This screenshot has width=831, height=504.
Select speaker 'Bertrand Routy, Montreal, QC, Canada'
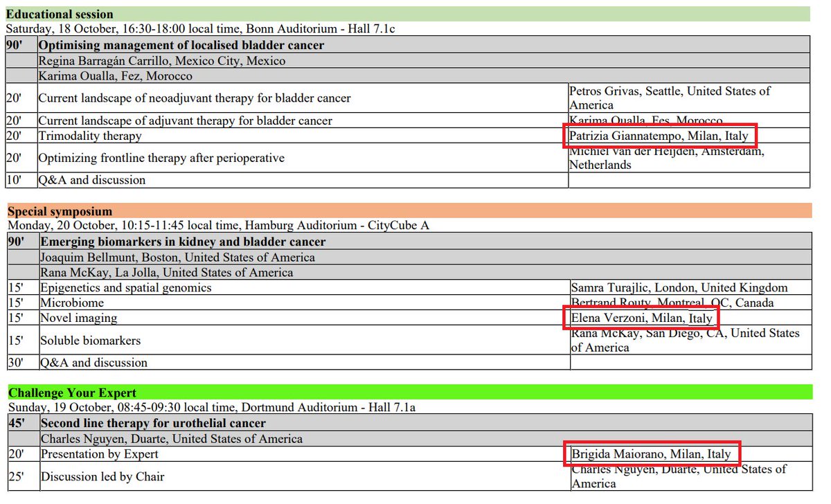pyautogui.click(x=672, y=303)
